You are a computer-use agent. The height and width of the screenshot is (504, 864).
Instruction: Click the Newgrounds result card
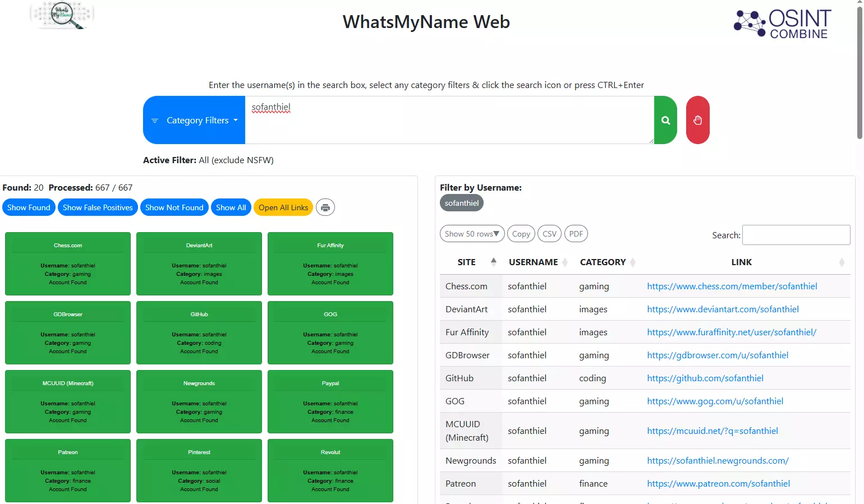[199, 401]
